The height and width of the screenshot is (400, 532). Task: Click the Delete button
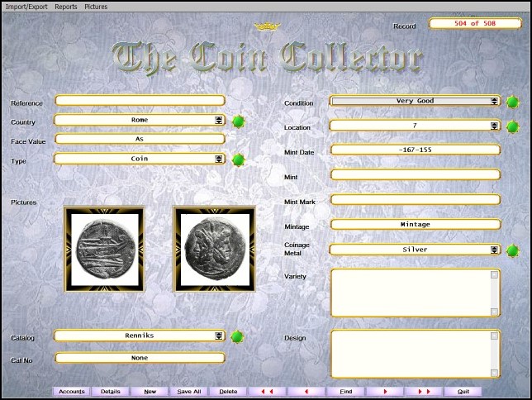click(x=228, y=392)
